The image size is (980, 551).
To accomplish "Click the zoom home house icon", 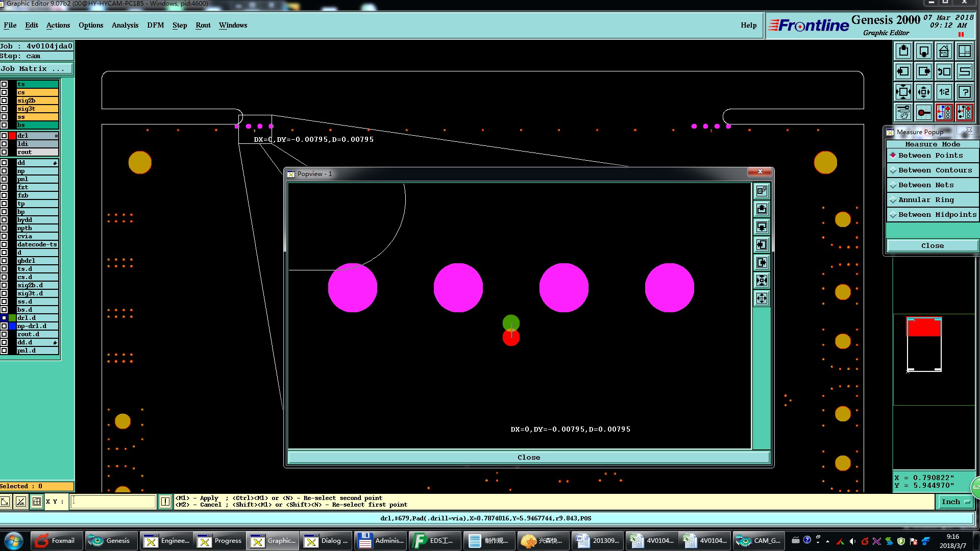I will coord(944,51).
